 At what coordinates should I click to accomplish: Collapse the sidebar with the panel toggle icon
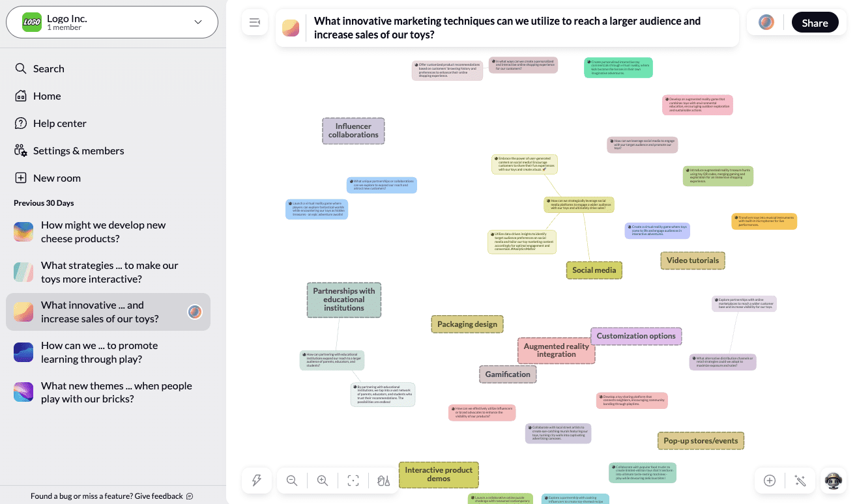(255, 23)
